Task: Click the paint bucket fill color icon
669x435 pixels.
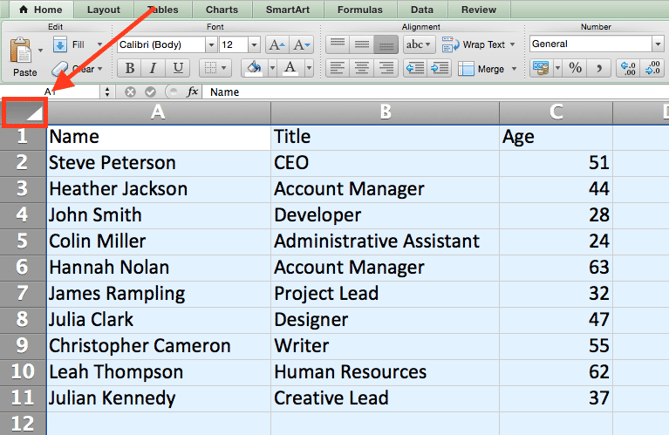Action: 253,68
